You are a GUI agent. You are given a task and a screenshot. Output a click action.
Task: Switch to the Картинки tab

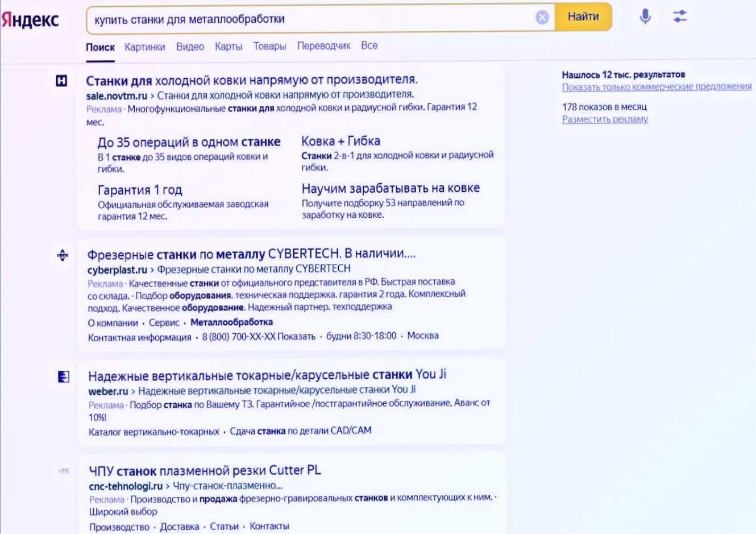click(x=145, y=46)
